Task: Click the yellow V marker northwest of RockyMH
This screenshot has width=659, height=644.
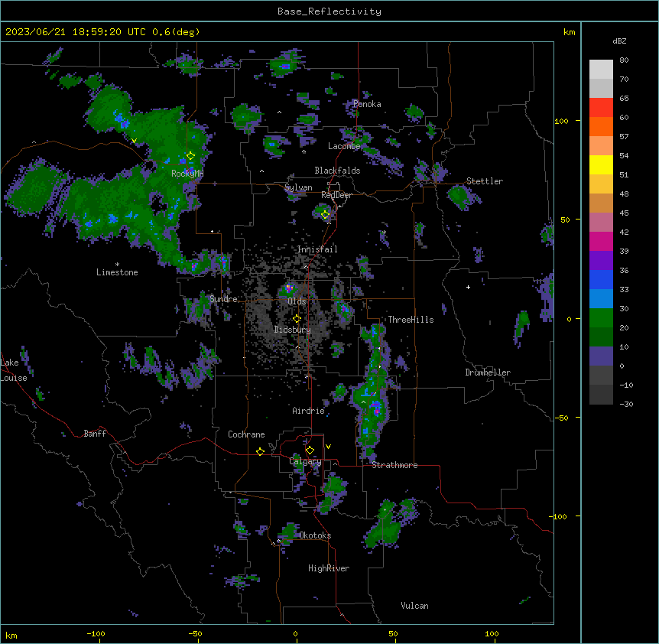Action: coord(134,141)
